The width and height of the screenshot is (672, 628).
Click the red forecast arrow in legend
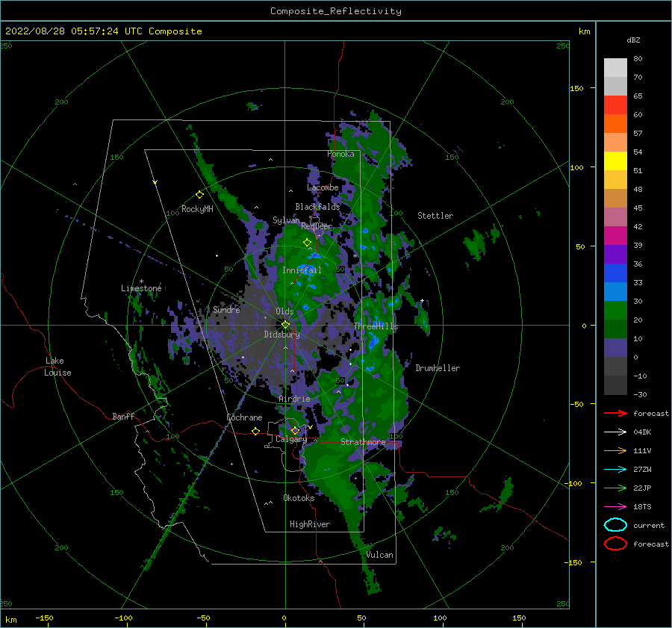coord(615,413)
